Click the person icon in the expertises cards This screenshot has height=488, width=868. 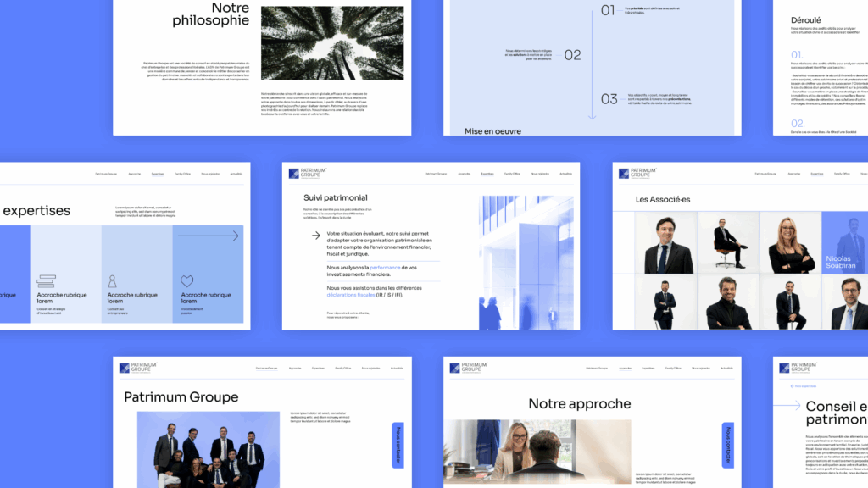click(x=113, y=281)
